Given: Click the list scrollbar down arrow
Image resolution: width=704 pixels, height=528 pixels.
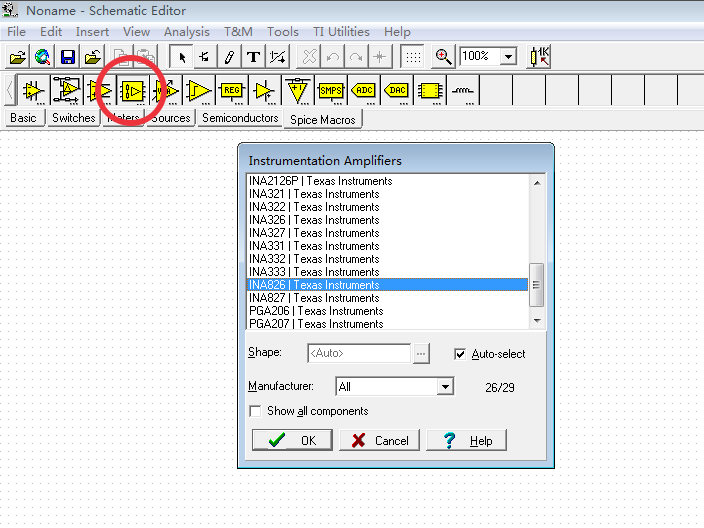Looking at the screenshot, I should click(537, 320).
